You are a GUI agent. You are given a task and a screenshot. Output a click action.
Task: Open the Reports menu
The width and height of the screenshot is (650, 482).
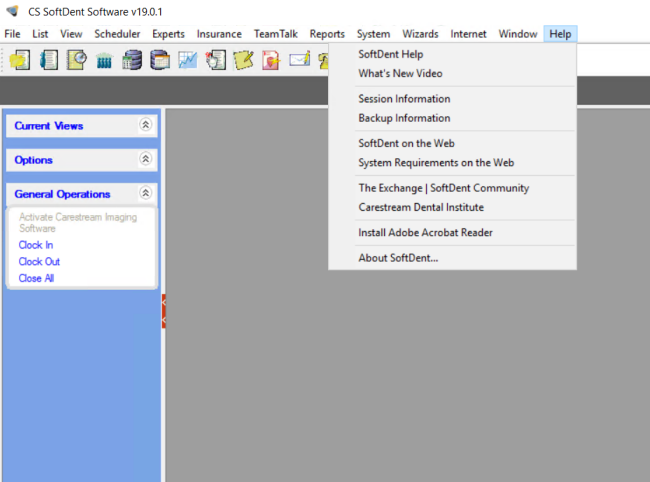(x=327, y=34)
